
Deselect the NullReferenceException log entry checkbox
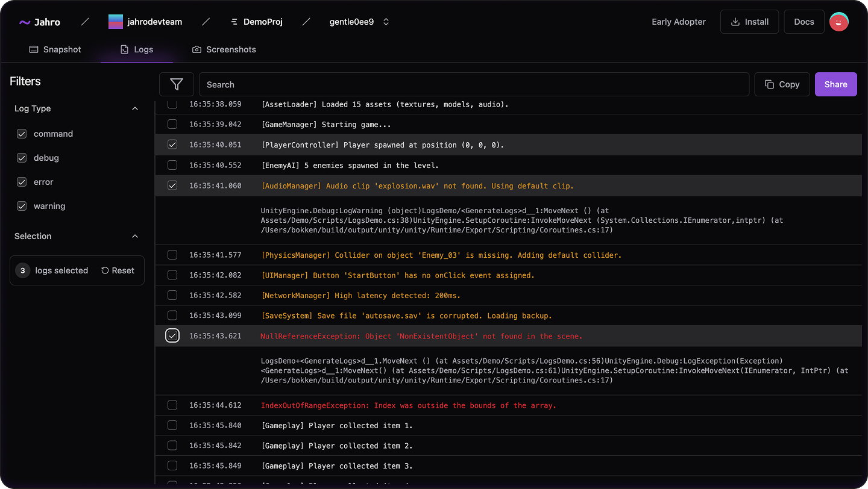point(172,335)
